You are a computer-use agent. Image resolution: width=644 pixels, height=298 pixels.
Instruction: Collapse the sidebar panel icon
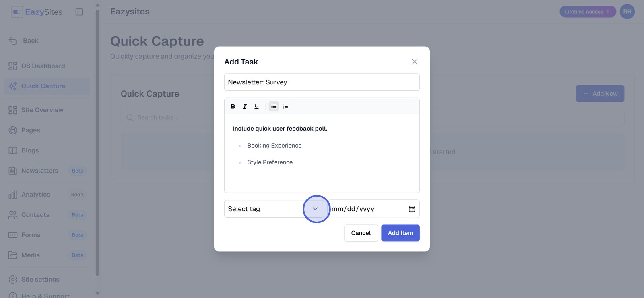tap(79, 12)
